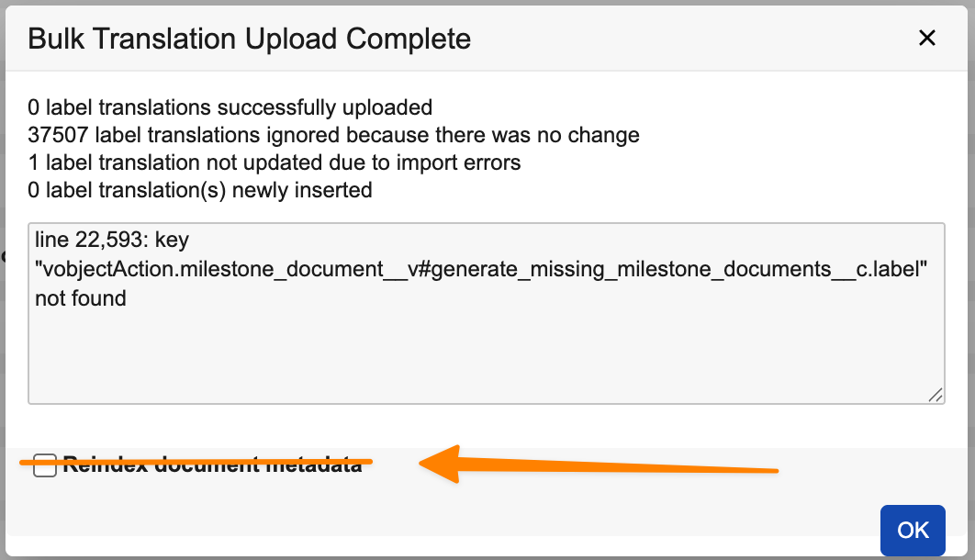
Task: Click "line 22,593: key" in error box
Action: [111, 241]
